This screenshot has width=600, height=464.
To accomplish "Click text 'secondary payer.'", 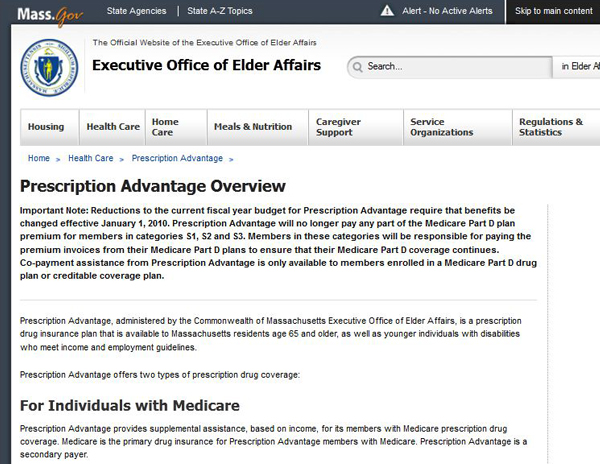I will (x=54, y=454).
